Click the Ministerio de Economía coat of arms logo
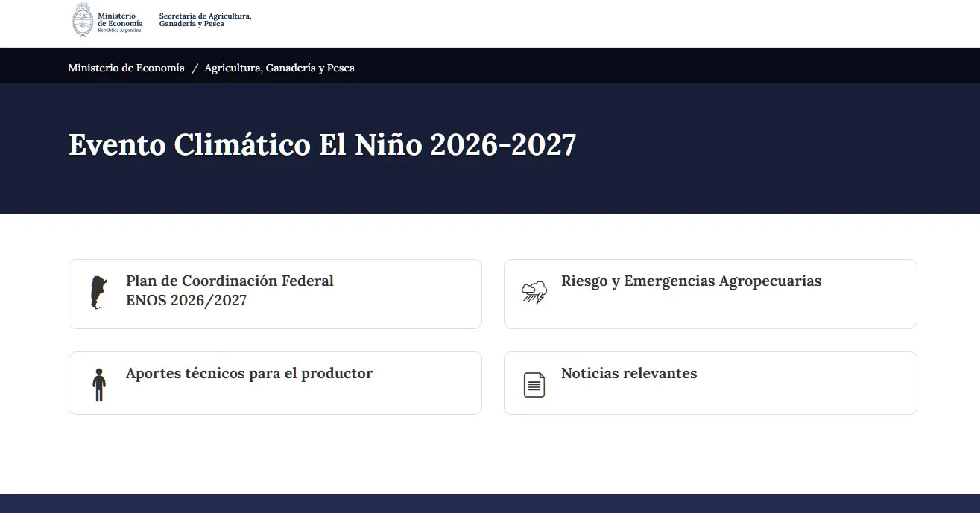 tap(82, 20)
